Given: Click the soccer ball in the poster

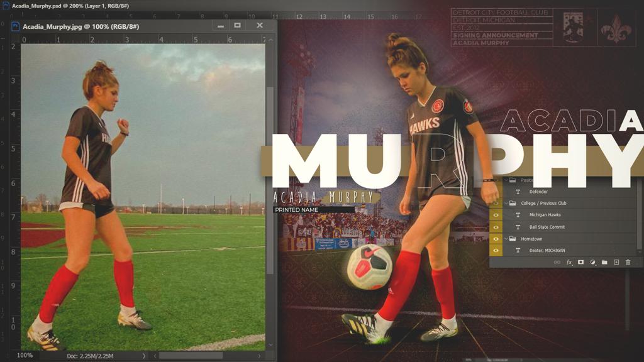Looking at the screenshot, I should (370, 267).
